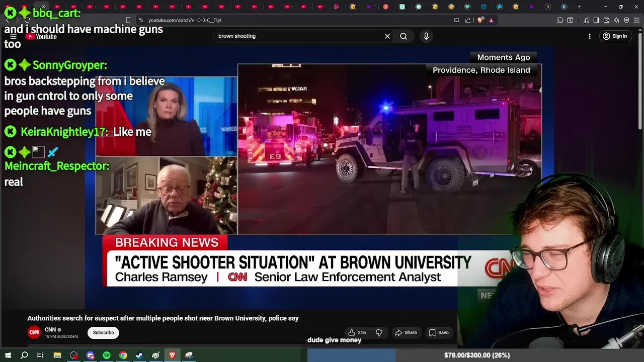The image size is (644, 362).
Task: Click the share-page arrow in address bar
Action: click(468, 20)
